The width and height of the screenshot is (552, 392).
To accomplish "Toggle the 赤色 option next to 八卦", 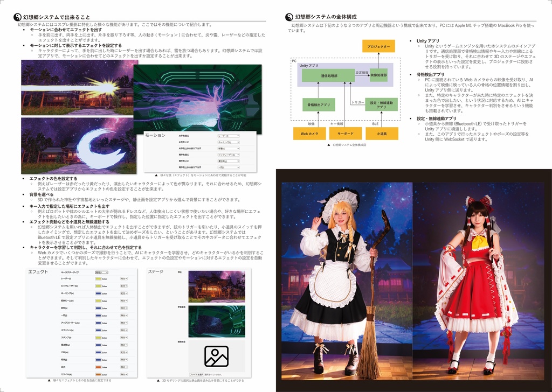I will point(125,353).
